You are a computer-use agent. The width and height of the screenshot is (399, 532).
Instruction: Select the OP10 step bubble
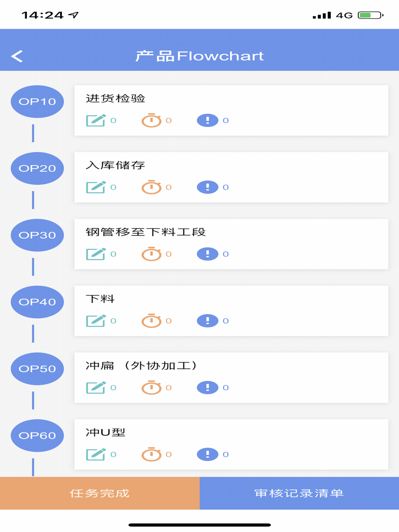click(x=37, y=102)
